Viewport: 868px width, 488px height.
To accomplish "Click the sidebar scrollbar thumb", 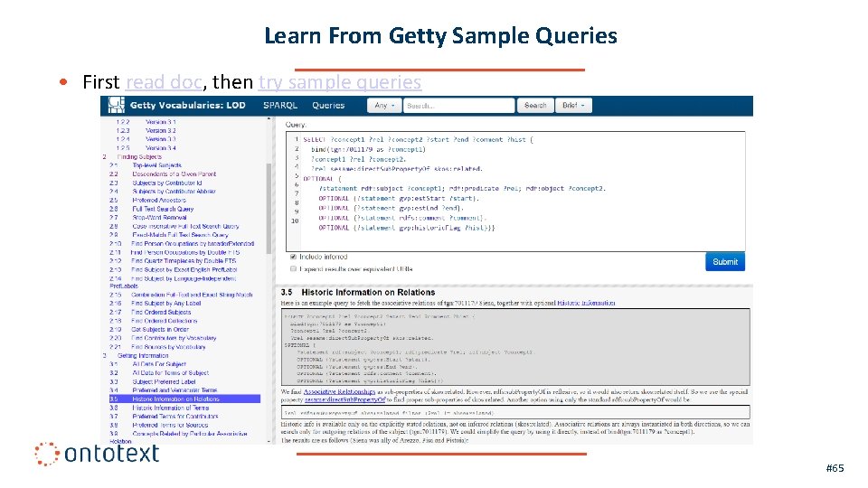I will tap(269, 208).
